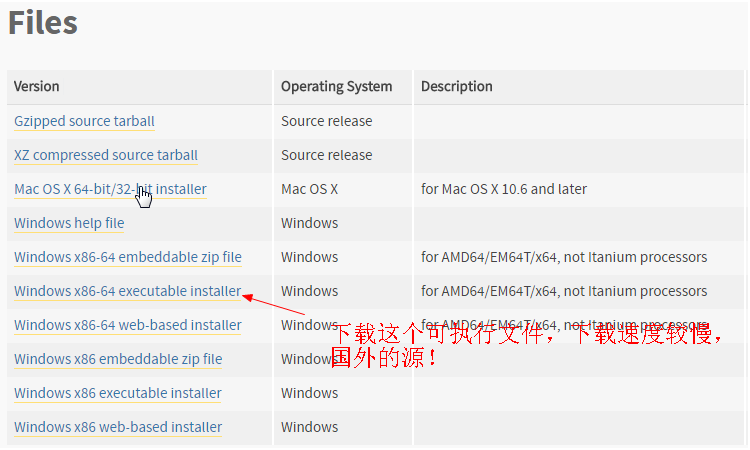Click the Operating System column header
Viewport: 750px width, 450px height.
click(336, 86)
